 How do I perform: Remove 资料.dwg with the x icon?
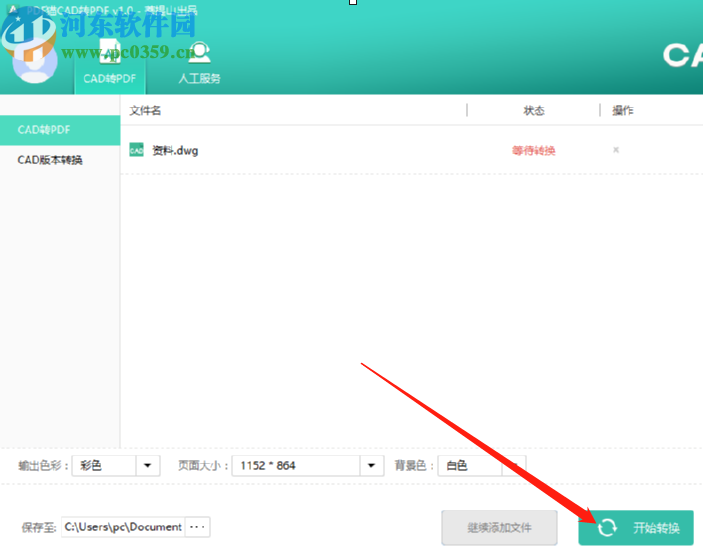pos(616,150)
